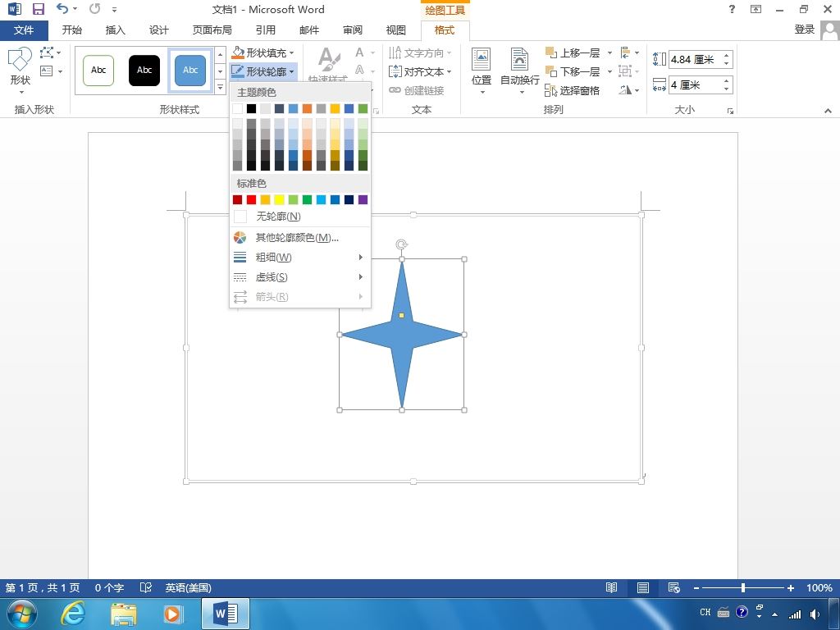Expand the 形状填充 dropdown arrow
Viewport: 840px width, 630px height.
tap(292, 53)
